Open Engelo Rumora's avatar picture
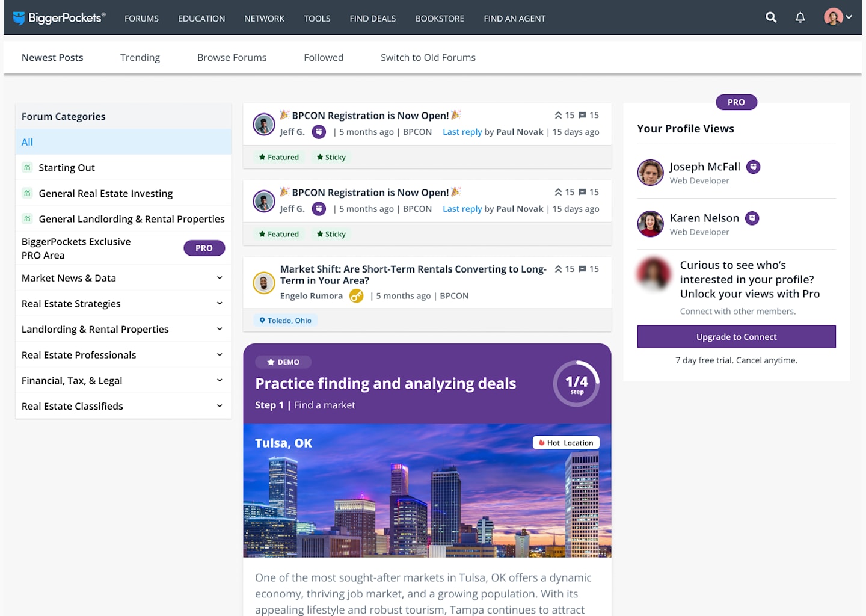The image size is (866, 616). click(264, 283)
